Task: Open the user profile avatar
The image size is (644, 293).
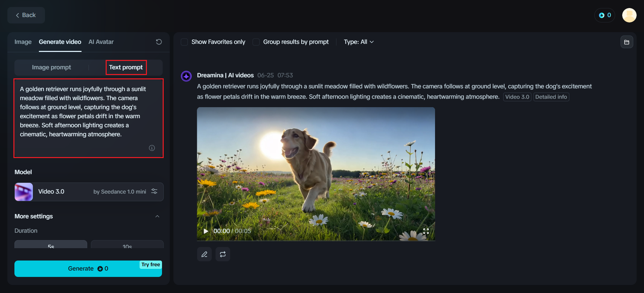Action: [x=629, y=15]
